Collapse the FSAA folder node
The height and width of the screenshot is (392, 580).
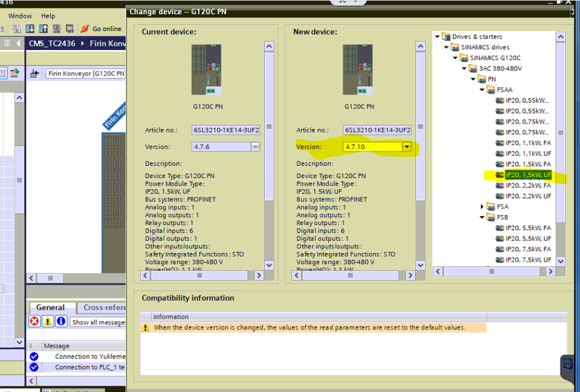[482, 90]
